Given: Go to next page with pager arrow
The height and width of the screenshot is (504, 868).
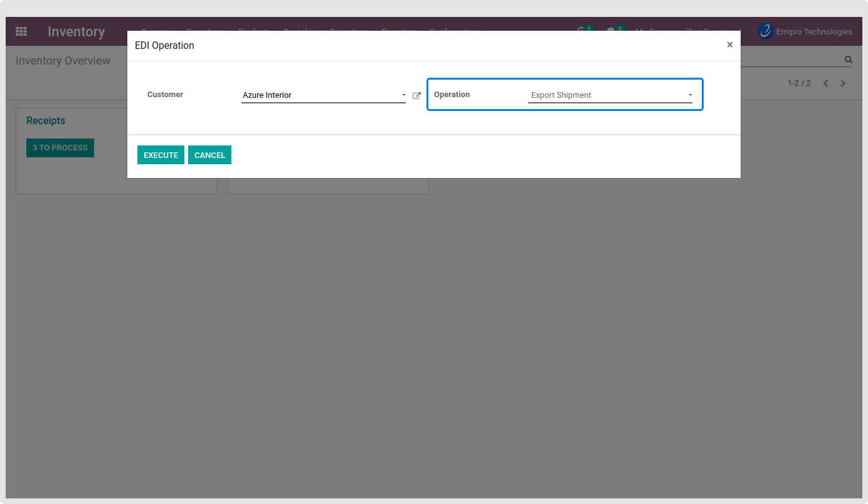Looking at the screenshot, I should 843,83.
